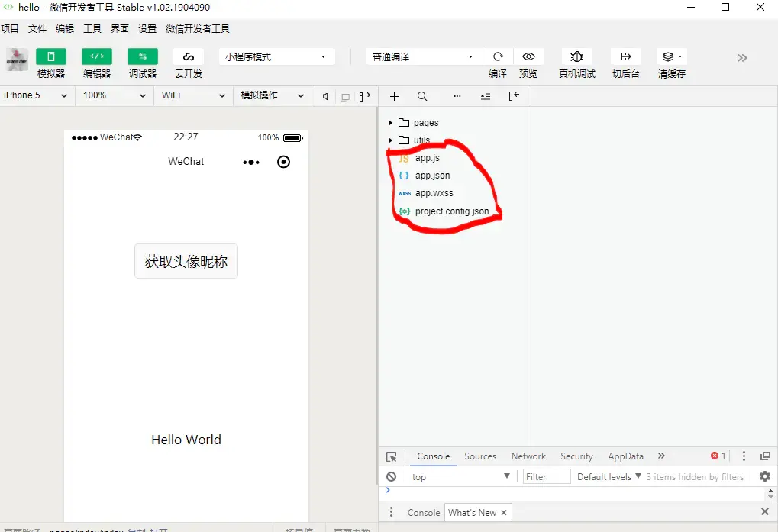The image size is (778, 532).
Task: Detach the simulator into separate window
Action: point(365,96)
